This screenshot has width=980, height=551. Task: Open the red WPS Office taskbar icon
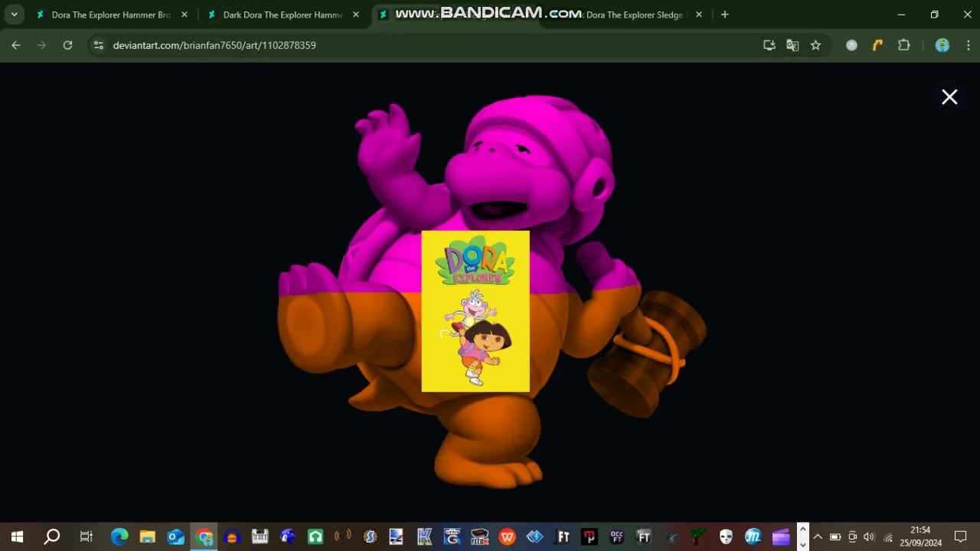point(507,536)
